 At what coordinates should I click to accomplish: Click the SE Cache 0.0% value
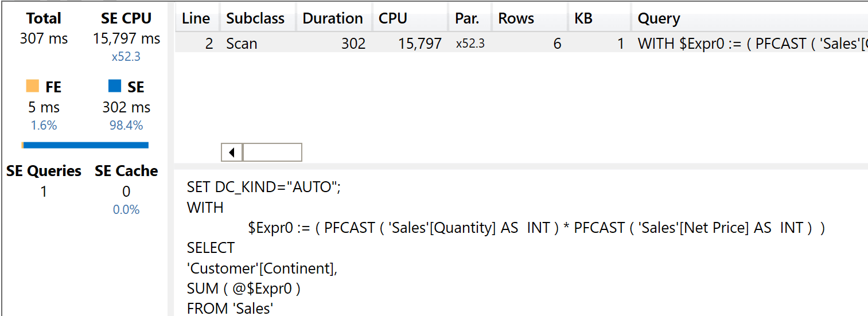(x=126, y=210)
